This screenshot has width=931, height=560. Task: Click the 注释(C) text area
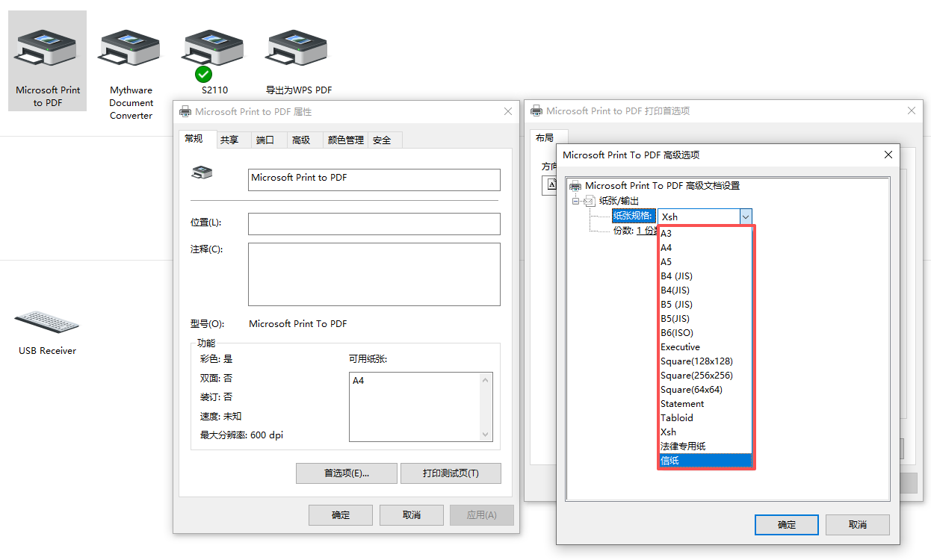point(374,274)
